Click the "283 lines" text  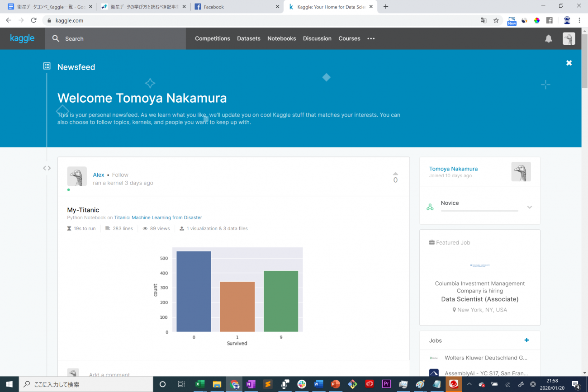(x=123, y=229)
